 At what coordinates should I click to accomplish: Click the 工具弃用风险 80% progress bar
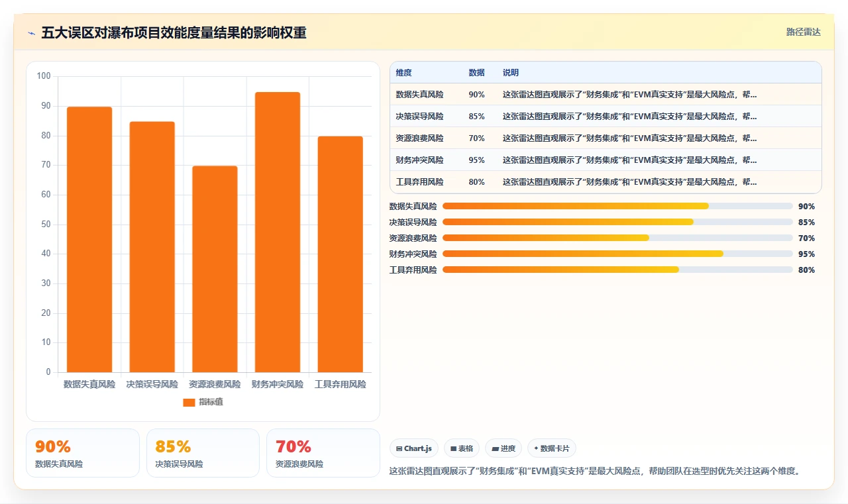point(617,270)
